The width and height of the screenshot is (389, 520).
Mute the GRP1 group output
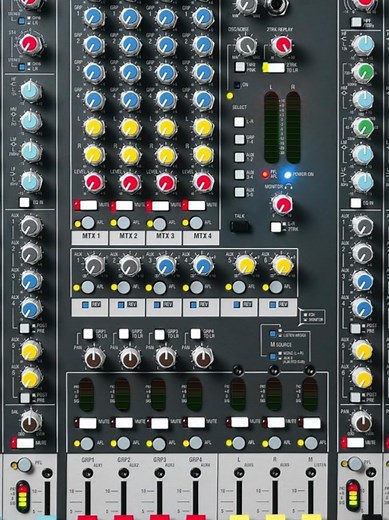click(86, 423)
